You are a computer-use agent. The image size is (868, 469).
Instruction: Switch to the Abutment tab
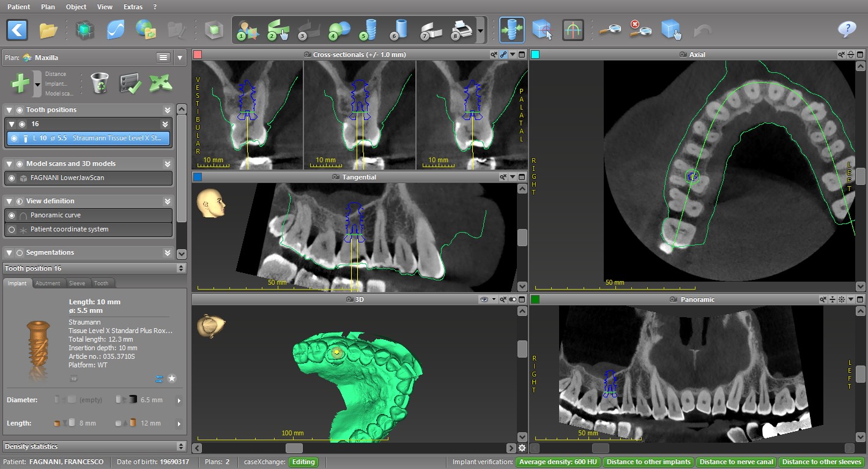pos(48,283)
